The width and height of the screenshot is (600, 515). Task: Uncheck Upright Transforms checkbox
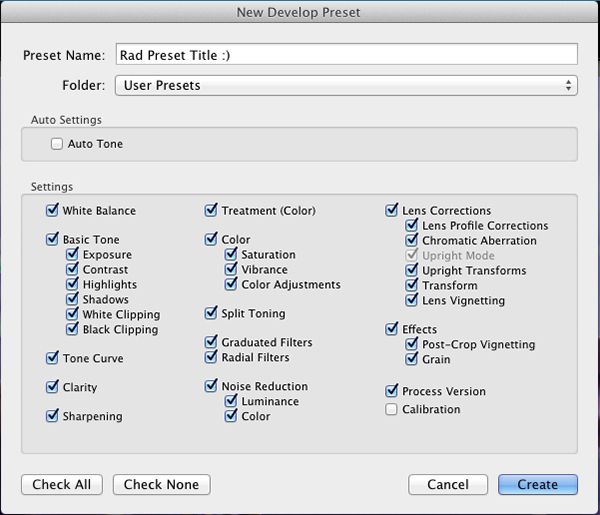(x=411, y=270)
